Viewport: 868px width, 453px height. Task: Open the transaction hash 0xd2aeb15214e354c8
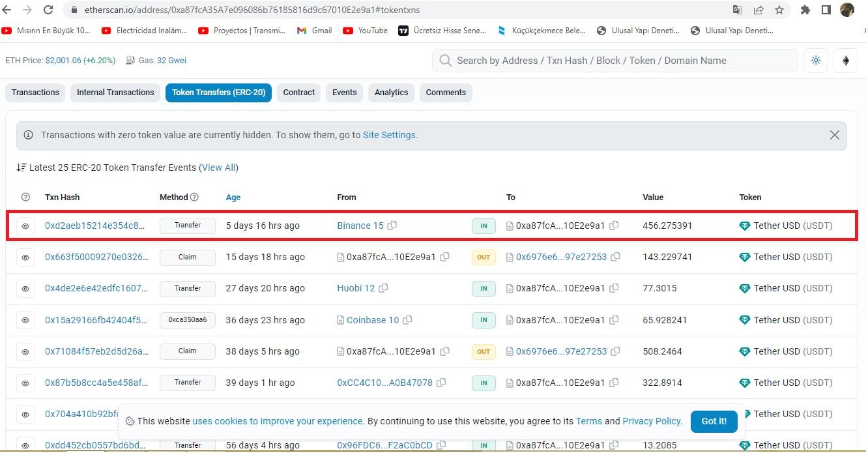(95, 226)
